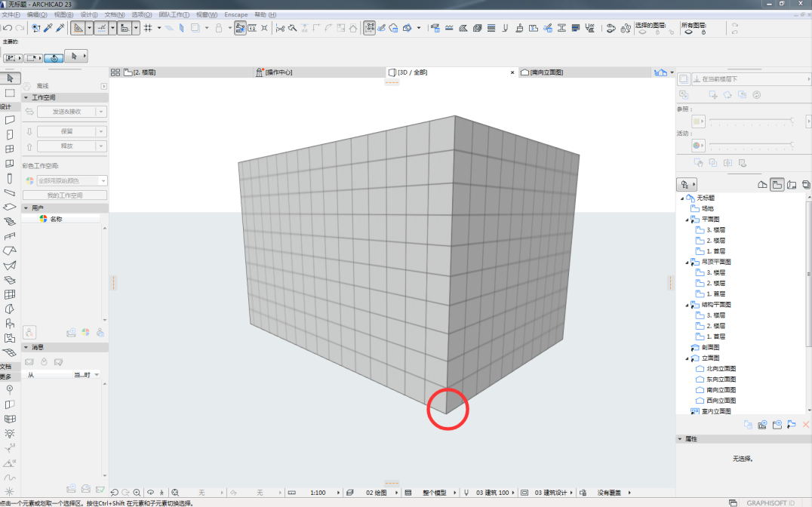
Task: Open snap guides options dropdown arrow
Action: point(112,28)
